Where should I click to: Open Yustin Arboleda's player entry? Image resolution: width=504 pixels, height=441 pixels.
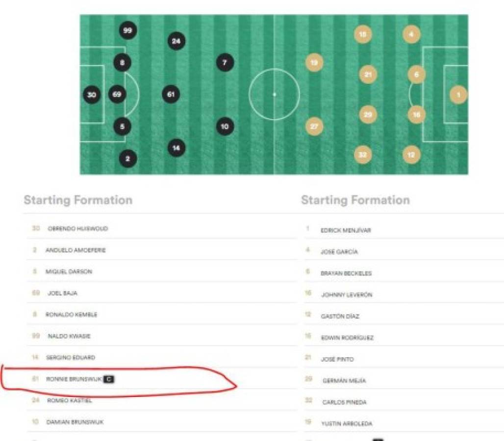pos(347,423)
